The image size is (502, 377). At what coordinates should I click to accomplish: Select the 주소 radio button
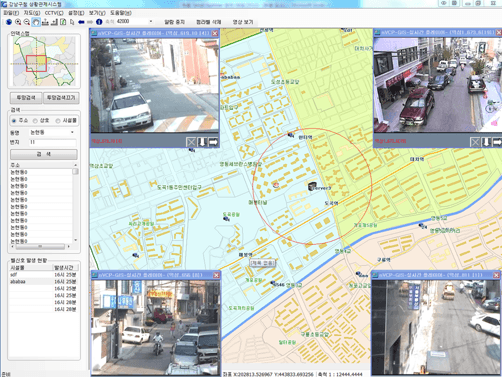tap(14, 121)
